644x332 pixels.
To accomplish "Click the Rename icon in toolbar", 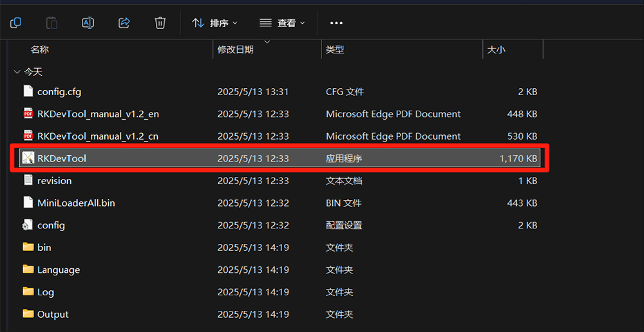I will tap(88, 23).
